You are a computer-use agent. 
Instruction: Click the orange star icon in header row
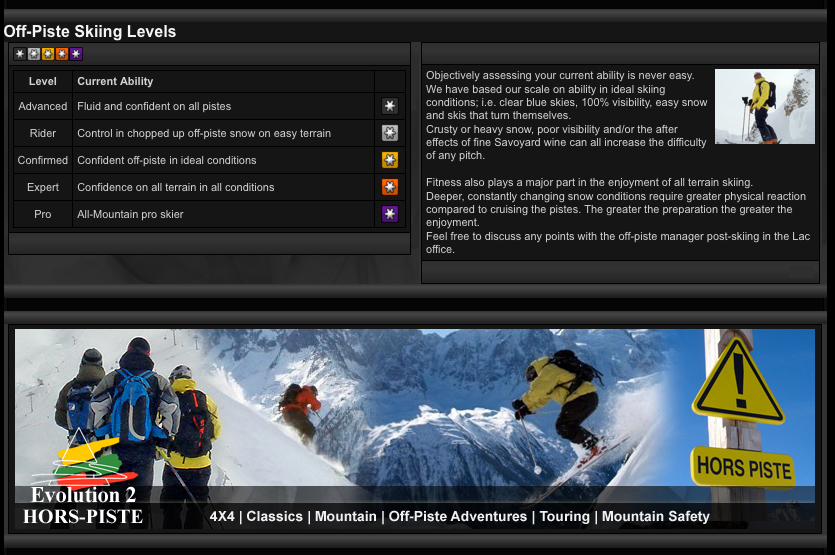pyautogui.click(x=62, y=54)
